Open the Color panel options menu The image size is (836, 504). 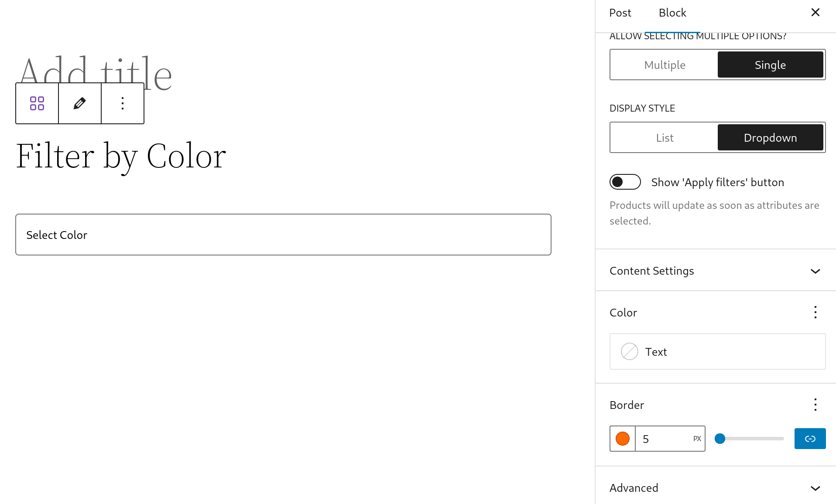(815, 312)
